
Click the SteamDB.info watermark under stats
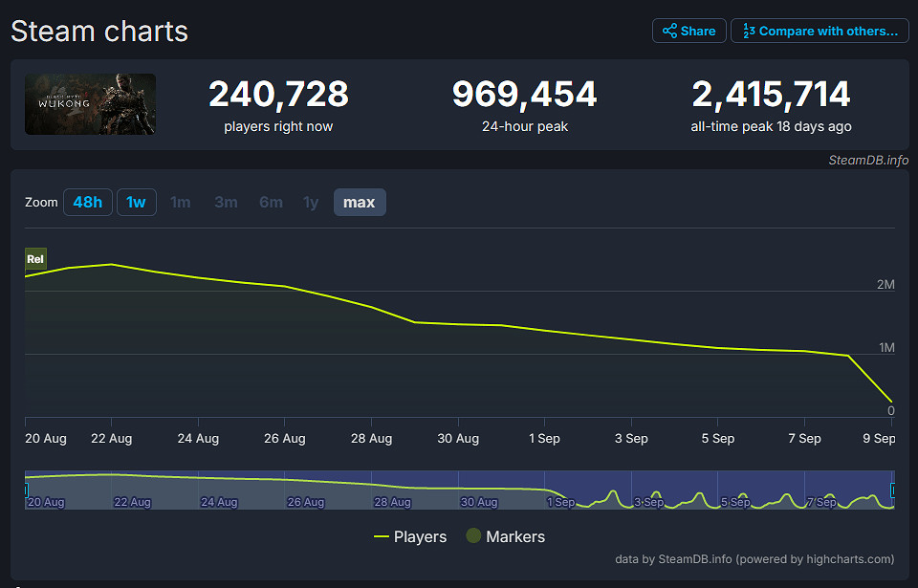pyautogui.click(x=867, y=160)
